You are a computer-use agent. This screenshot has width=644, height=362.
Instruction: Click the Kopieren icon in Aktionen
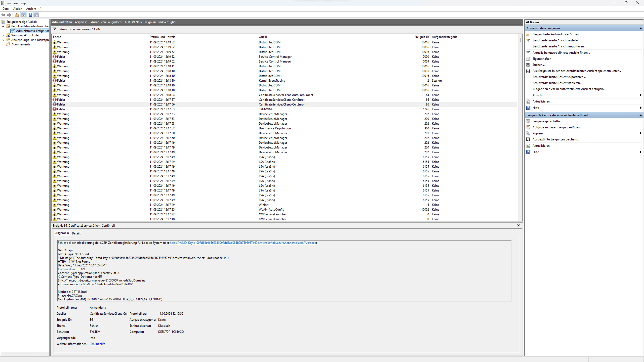(x=528, y=133)
